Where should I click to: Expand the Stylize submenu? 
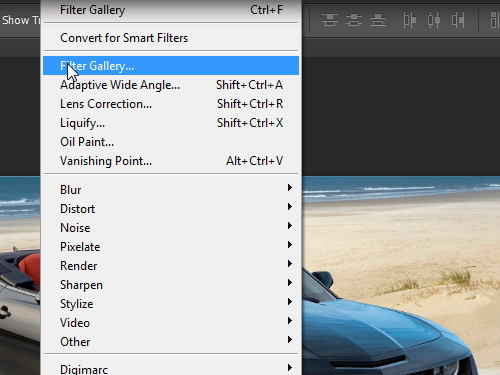coord(171,304)
